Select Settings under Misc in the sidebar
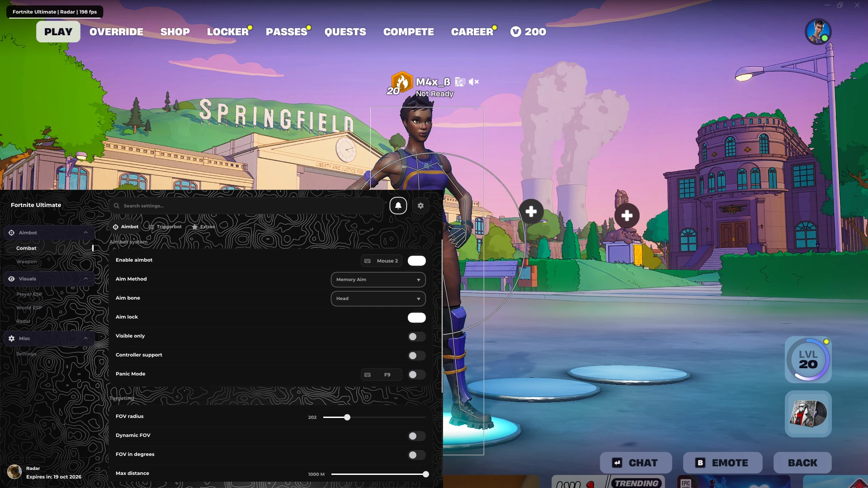The image size is (868, 488). point(26,354)
